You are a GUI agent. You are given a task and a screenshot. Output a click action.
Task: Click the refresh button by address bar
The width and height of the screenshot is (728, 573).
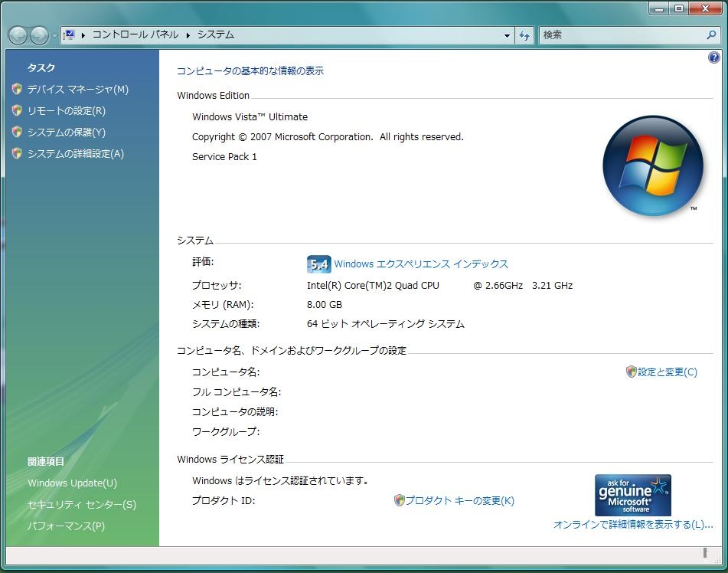(x=524, y=35)
